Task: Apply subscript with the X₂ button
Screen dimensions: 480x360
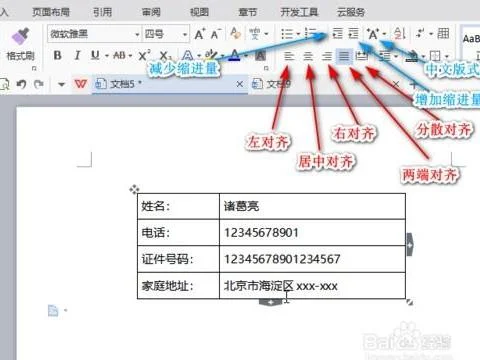Action: [165, 56]
